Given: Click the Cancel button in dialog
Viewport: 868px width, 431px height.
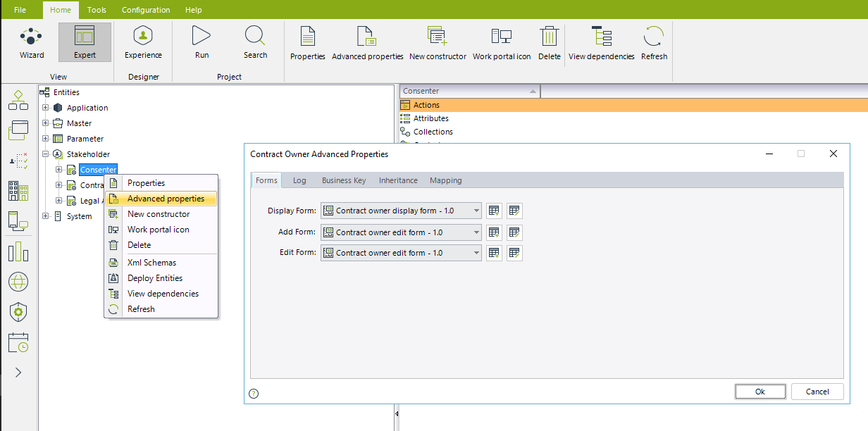Looking at the screenshot, I should coord(817,392).
